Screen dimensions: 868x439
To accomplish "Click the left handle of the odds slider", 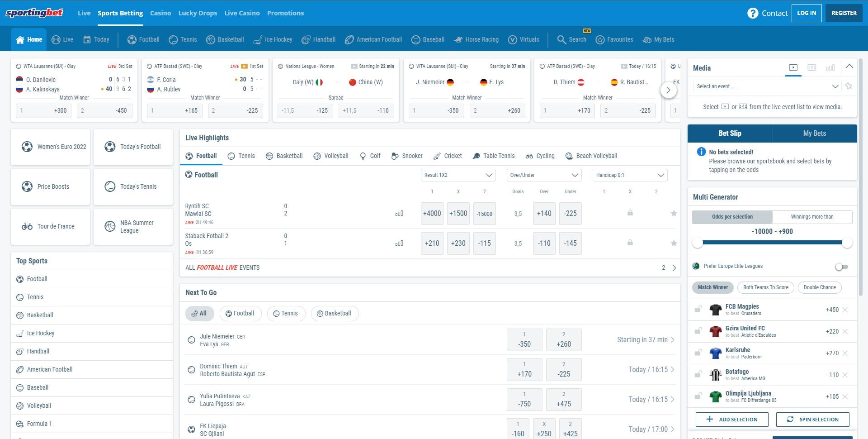I will pyautogui.click(x=698, y=243).
